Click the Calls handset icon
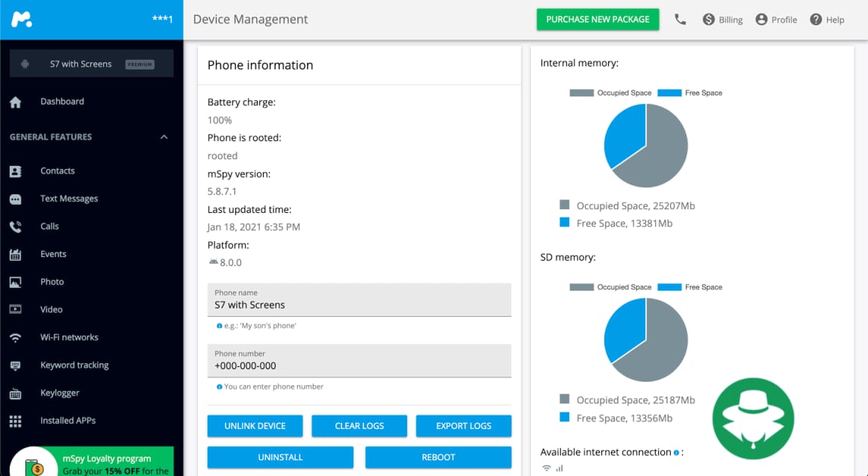This screenshot has height=476, width=868. pyautogui.click(x=15, y=226)
